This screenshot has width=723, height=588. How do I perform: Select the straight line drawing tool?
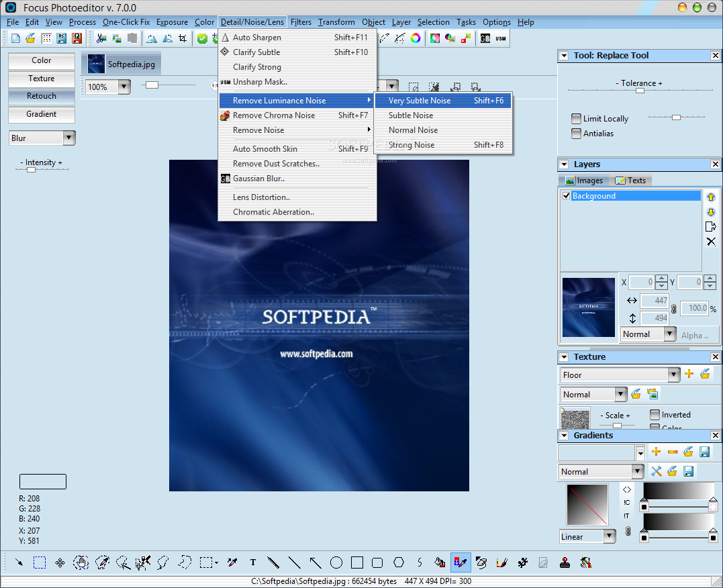295,562
